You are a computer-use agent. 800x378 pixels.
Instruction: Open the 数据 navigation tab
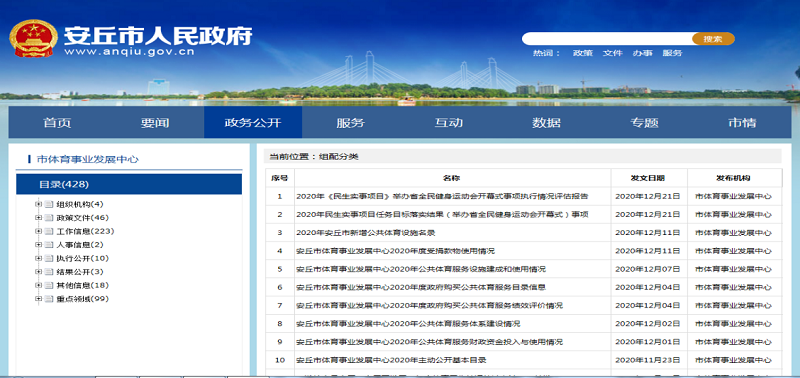pos(546,122)
